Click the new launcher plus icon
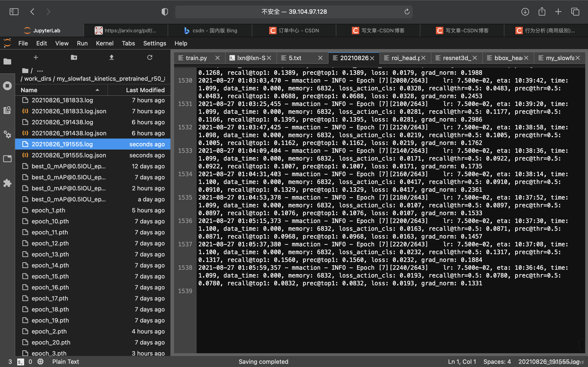 pyautogui.click(x=36, y=58)
